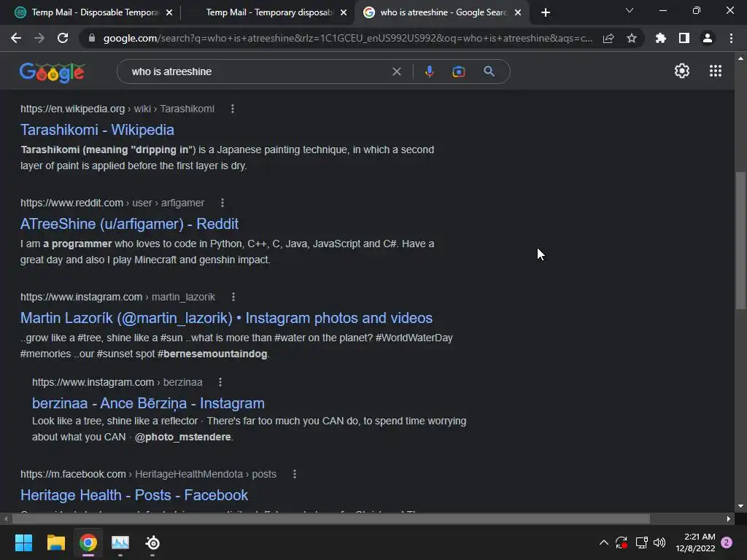This screenshot has width=747, height=560.
Task: Click the @photo_mstendere bold text
Action: tap(183, 437)
